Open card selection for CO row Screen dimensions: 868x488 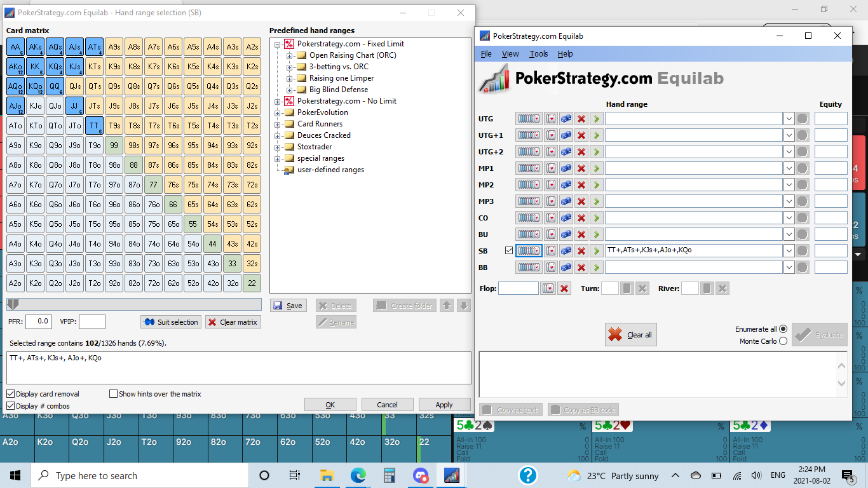coord(551,218)
